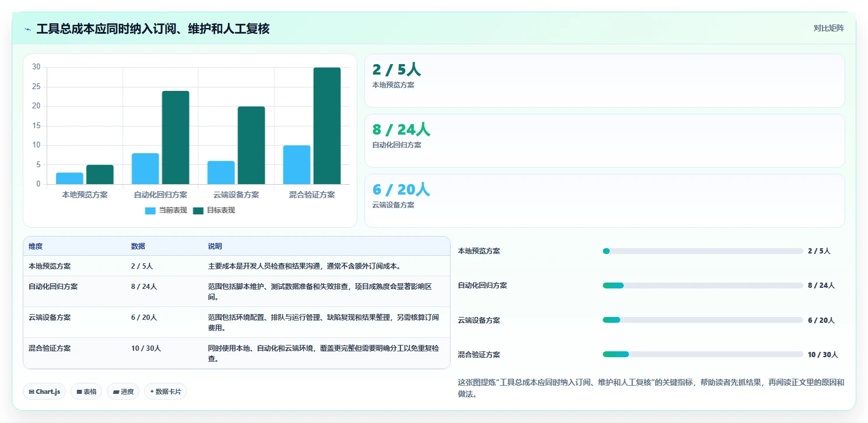The width and height of the screenshot is (868, 423).
Task: Click the 当前表现 bar for 自动化回归方案
Action: [x=145, y=168]
